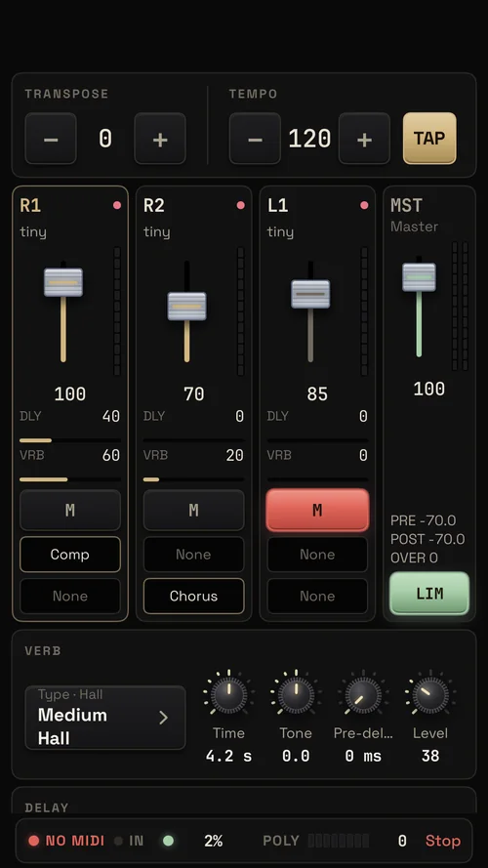Open R1 Comp effect slot
The height and width of the screenshot is (868, 488).
[x=70, y=555]
